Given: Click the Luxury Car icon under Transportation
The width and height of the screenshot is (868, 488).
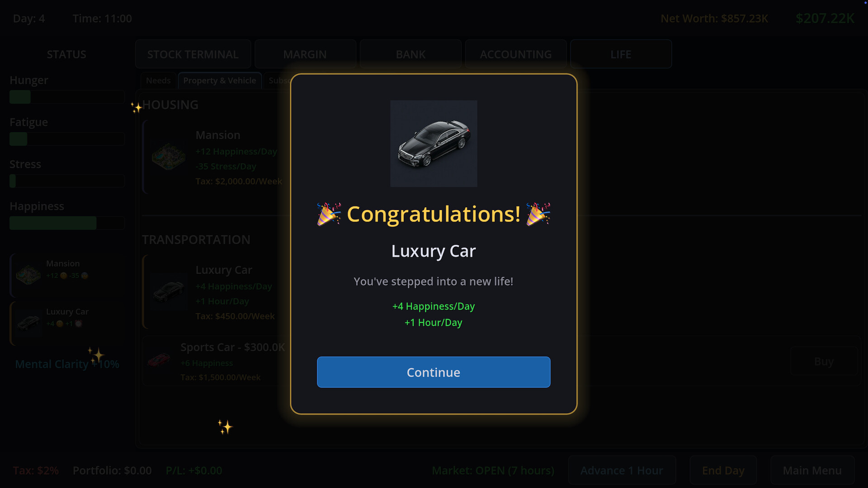Looking at the screenshot, I should click(x=169, y=291).
